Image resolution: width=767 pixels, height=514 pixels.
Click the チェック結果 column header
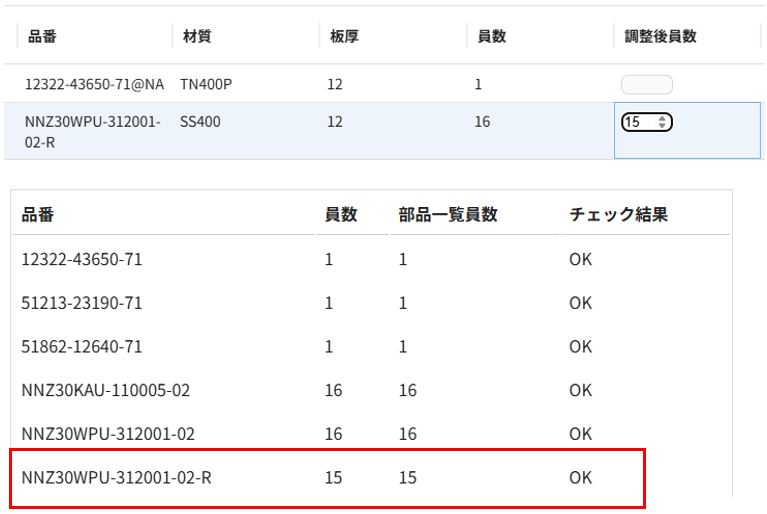point(618,214)
